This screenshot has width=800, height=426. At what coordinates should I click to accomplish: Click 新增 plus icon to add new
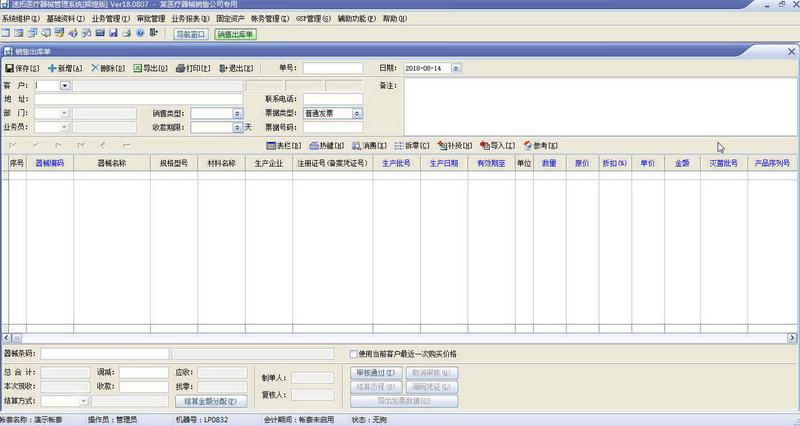52,68
